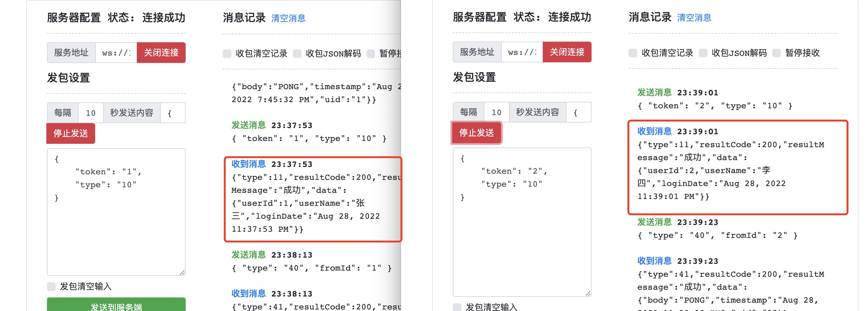Click 发包设置 heading in right panel
The image size is (868, 311).
click(474, 77)
